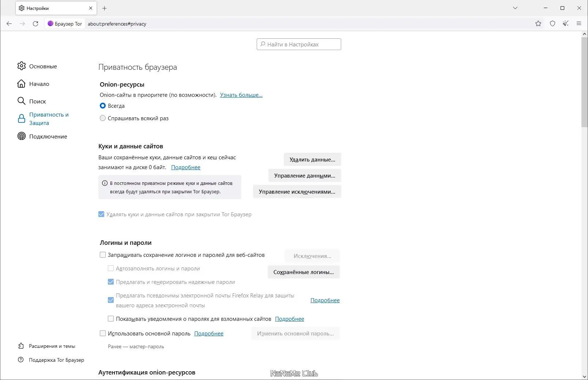The width and height of the screenshot is (588, 380).
Task: Select the Всегда radio button
Action: (103, 106)
